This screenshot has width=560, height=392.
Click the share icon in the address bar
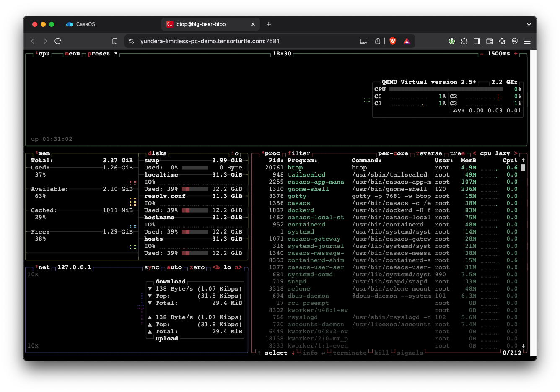[378, 41]
